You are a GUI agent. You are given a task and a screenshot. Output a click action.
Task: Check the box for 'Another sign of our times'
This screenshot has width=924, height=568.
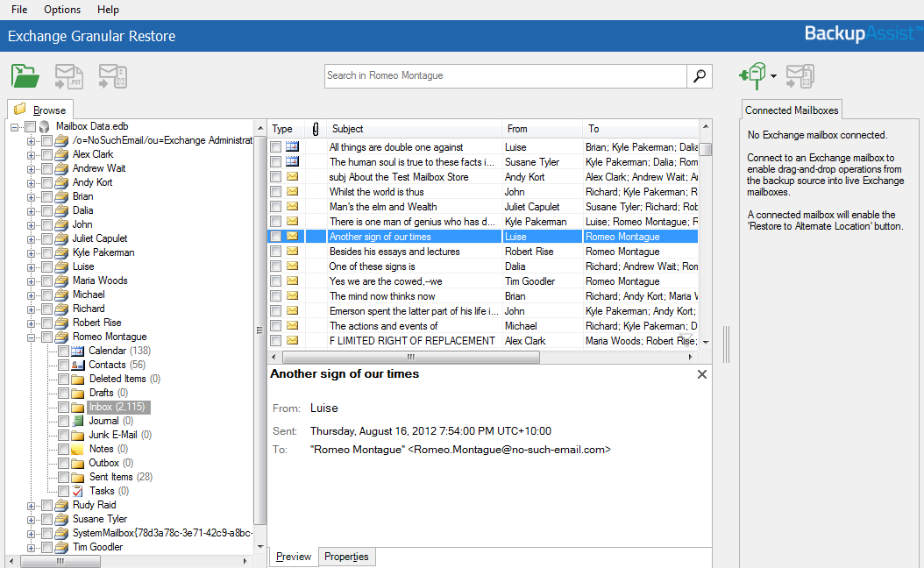click(x=275, y=237)
